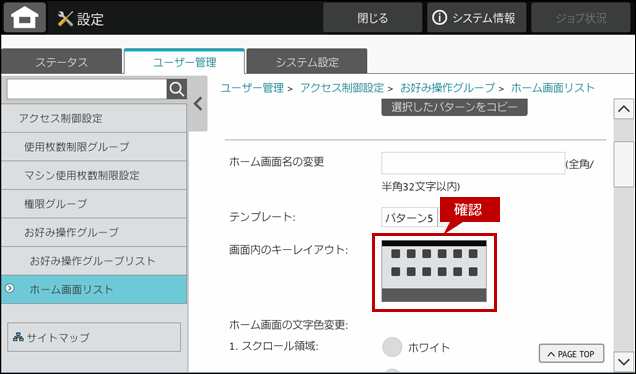Focus the side menu search field
Image resolution: width=636 pixels, height=374 pixels.
pos(87,89)
